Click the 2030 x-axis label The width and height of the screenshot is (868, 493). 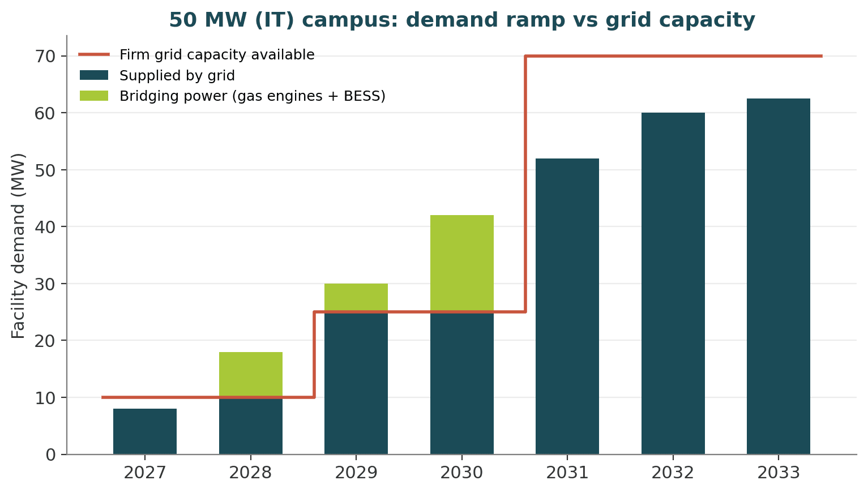pyautogui.click(x=462, y=473)
